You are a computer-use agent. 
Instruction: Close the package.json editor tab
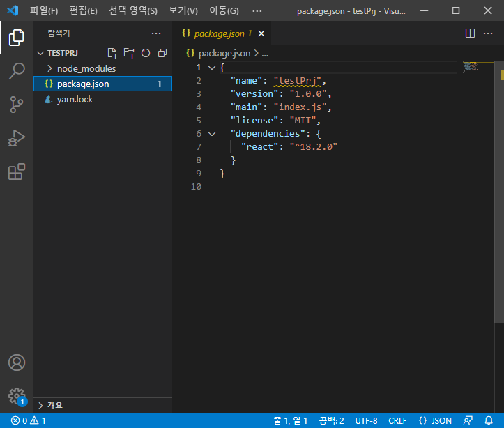[261, 33]
